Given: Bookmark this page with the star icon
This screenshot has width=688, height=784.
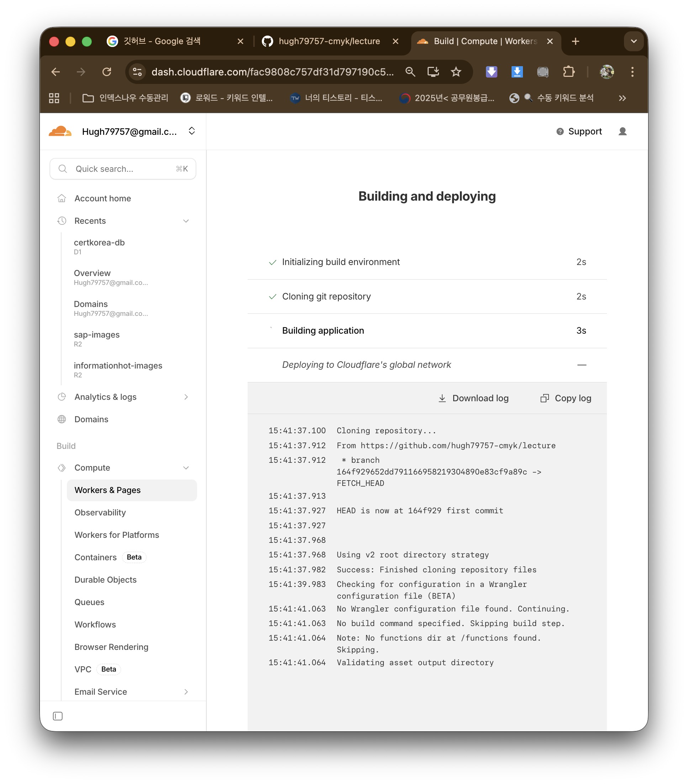Looking at the screenshot, I should pos(456,72).
